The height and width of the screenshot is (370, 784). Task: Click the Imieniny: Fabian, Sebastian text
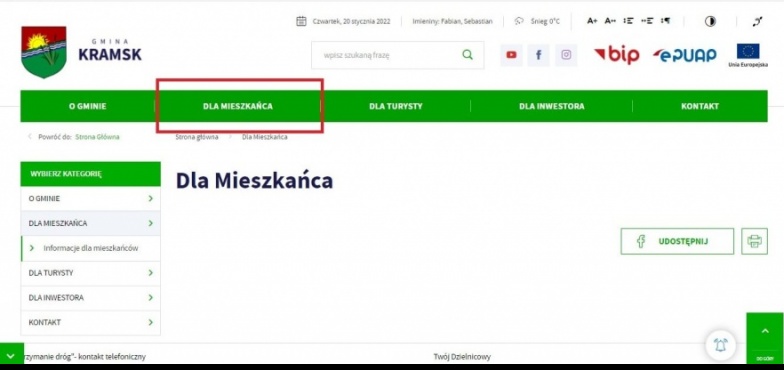(452, 21)
